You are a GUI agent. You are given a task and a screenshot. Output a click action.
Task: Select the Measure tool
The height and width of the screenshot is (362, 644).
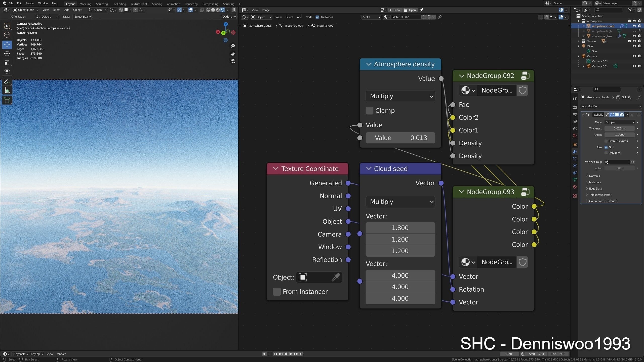pyautogui.click(x=7, y=90)
